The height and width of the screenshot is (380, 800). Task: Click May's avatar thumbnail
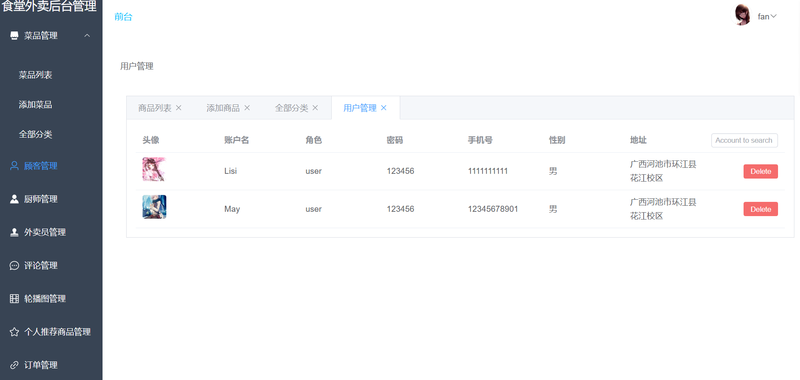(154, 207)
